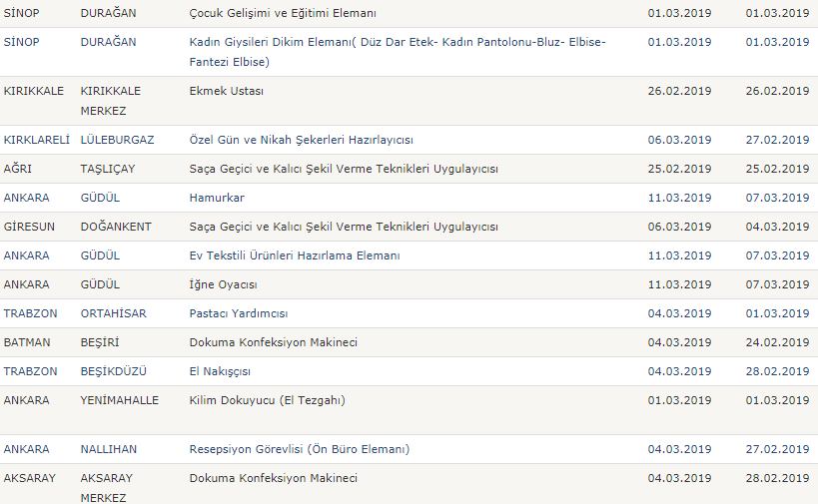The image size is (818, 504).
Task: Select 'Özel Gün ve Nikah Şekerleri Hazırlayıcısı' entry
Action: click(x=301, y=140)
